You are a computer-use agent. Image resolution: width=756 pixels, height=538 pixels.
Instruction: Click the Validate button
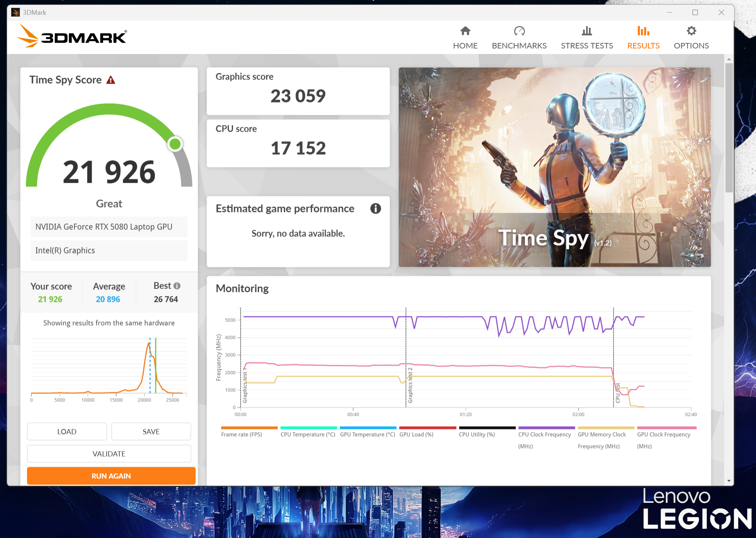109,454
